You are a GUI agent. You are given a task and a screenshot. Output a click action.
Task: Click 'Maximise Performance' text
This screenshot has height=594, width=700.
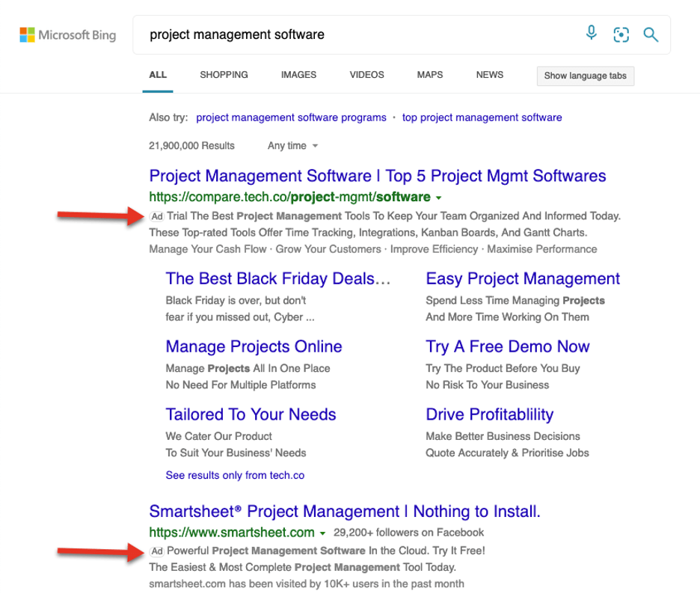[542, 249]
